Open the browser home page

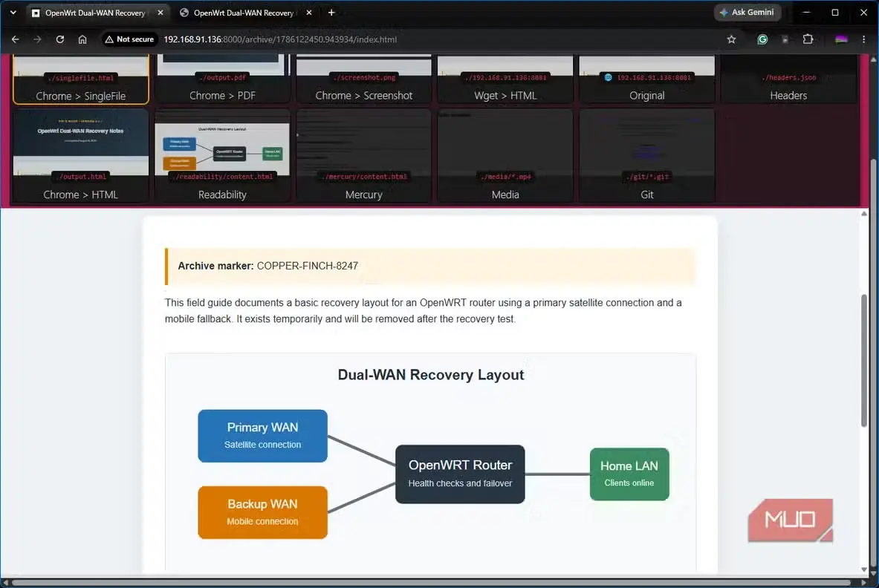[x=82, y=39]
